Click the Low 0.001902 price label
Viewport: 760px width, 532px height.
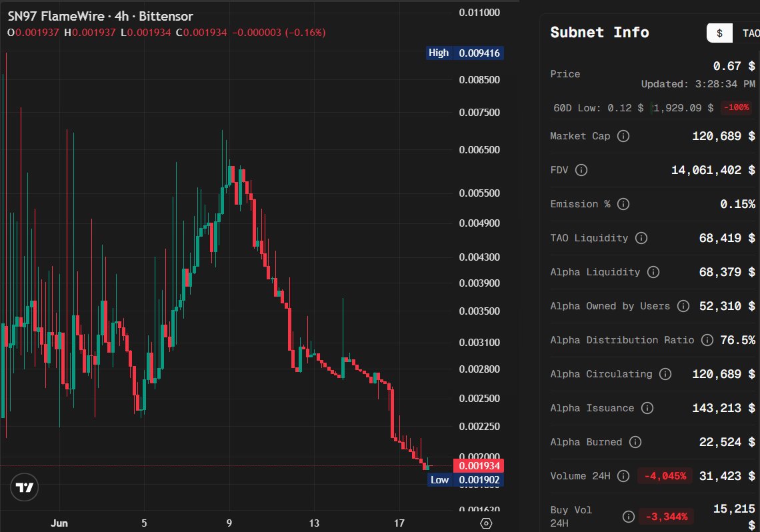point(465,480)
